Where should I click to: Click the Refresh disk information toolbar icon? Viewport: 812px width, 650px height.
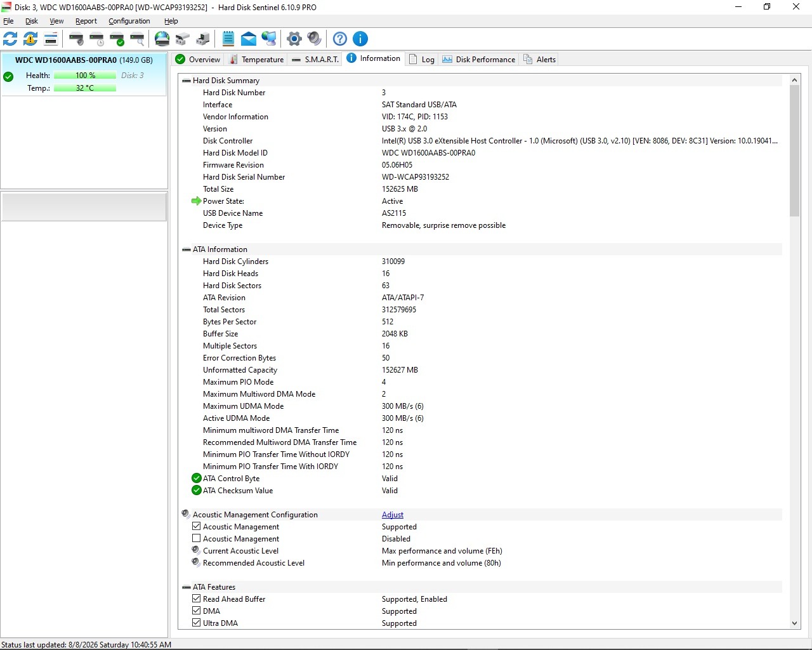tap(10, 39)
